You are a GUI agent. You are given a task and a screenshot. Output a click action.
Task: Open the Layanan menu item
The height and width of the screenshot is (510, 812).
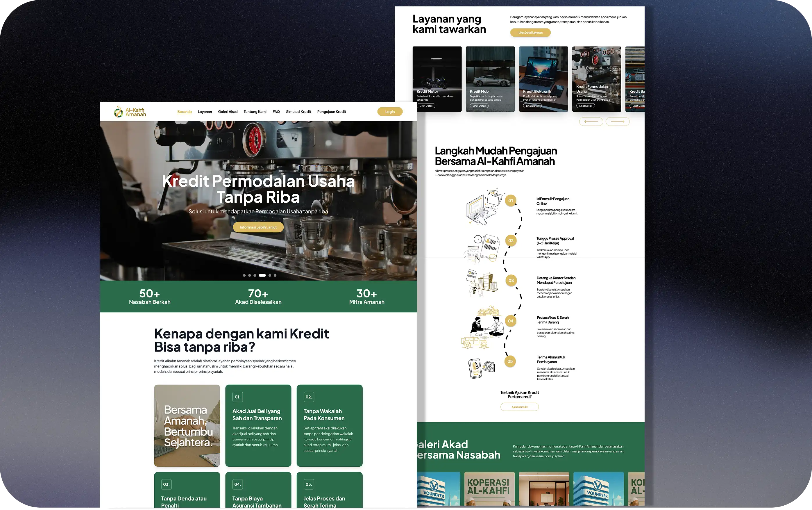coord(205,112)
